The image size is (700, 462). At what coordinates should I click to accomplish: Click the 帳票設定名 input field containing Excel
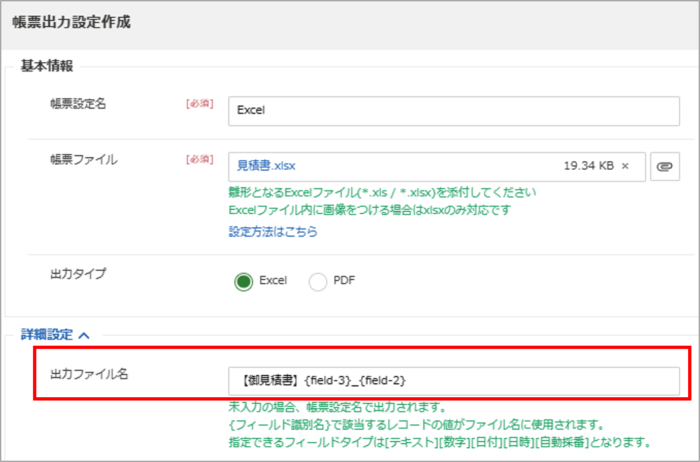[454, 111]
